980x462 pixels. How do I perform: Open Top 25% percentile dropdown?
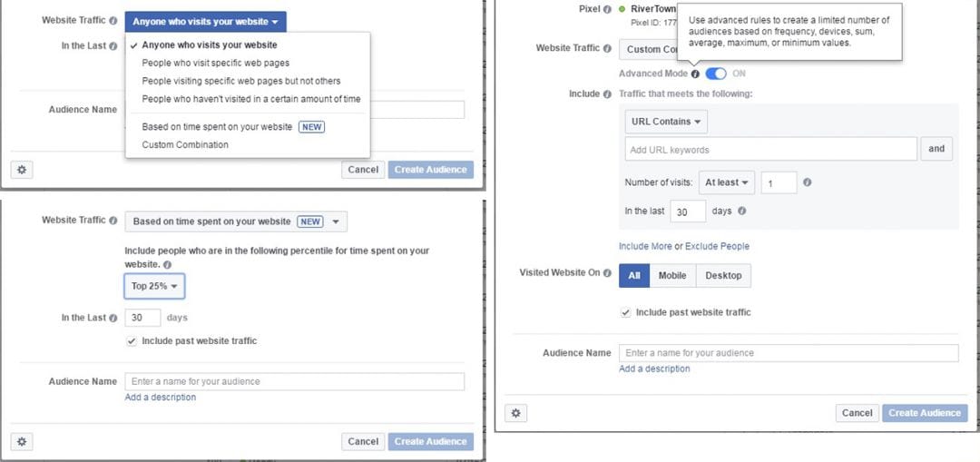click(154, 286)
